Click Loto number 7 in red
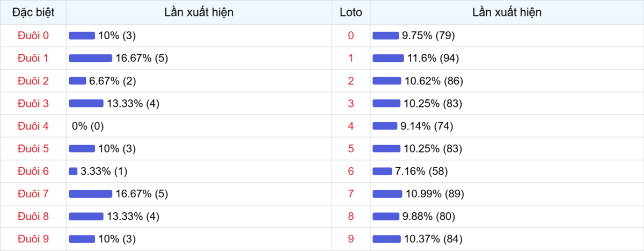This screenshot has height=251, width=644. click(x=351, y=193)
